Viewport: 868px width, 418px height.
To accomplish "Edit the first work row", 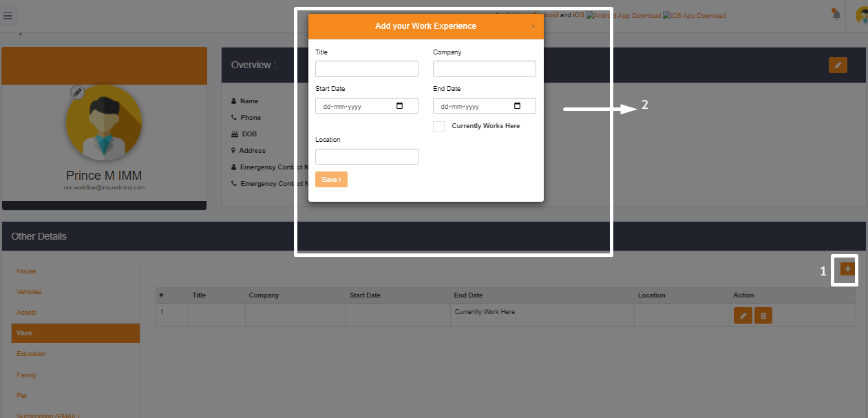I will pyautogui.click(x=743, y=316).
